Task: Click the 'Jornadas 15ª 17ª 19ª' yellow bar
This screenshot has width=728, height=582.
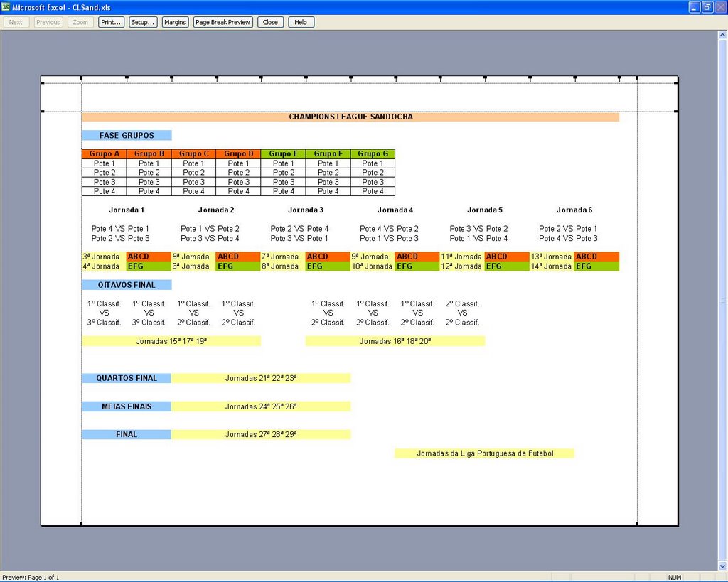Action: tap(171, 341)
